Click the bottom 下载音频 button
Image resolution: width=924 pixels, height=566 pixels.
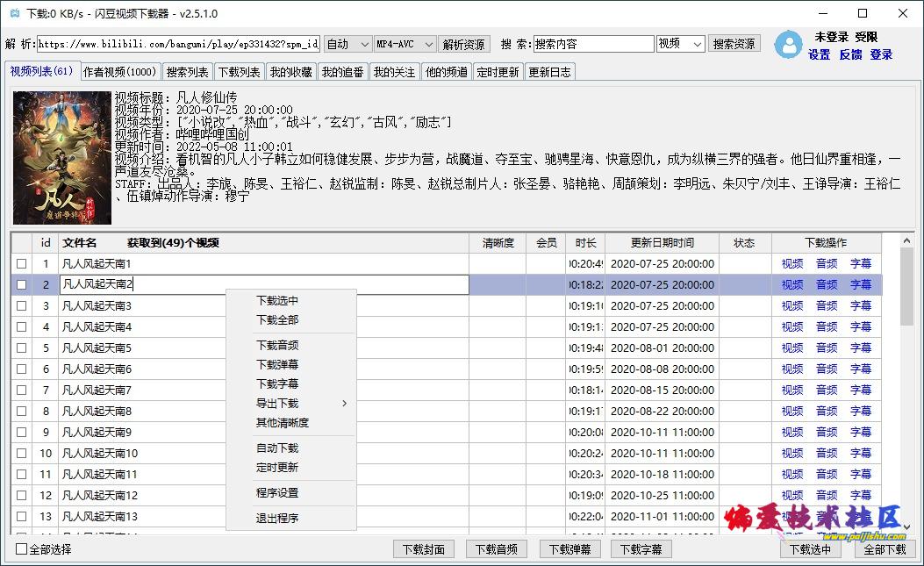point(497,549)
